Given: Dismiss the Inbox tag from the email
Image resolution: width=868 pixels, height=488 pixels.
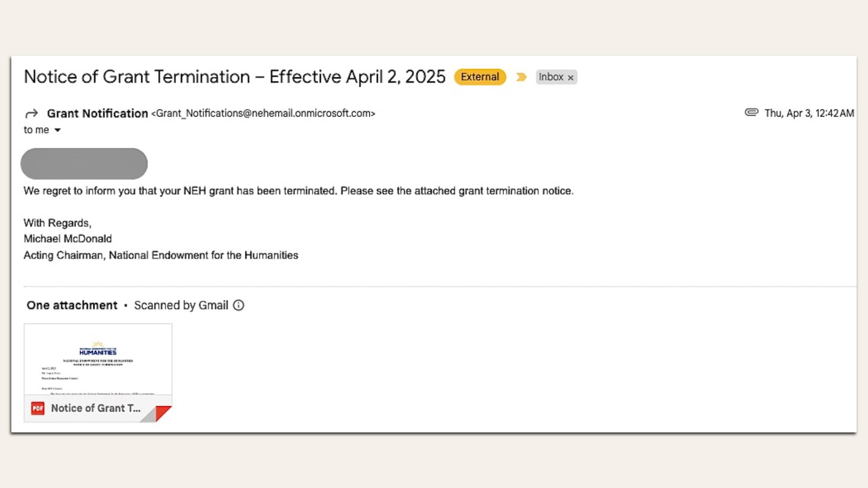Looking at the screenshot, I should point(571,77).
